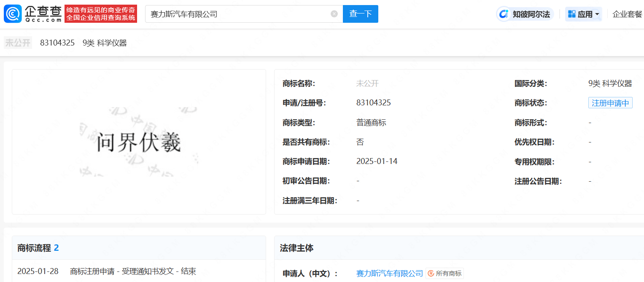Image resolution: width=644 pixels, height=282 pixels.
Task: Click the red slogan banner beside logo
Action: (101, 13)
